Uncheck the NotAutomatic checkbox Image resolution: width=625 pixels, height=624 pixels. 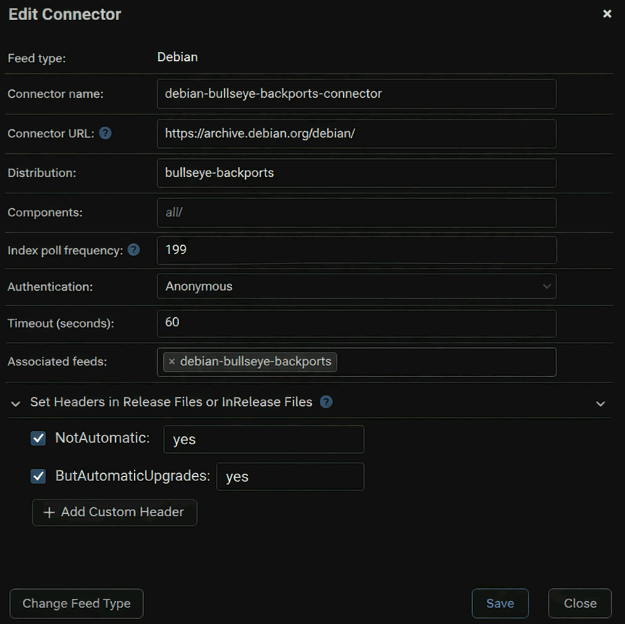coord(39,438)
